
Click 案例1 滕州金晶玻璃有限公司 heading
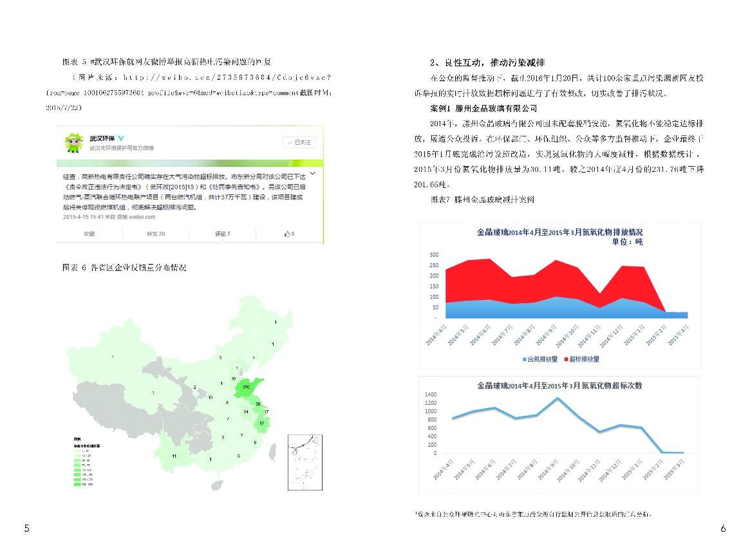point(483,109)
